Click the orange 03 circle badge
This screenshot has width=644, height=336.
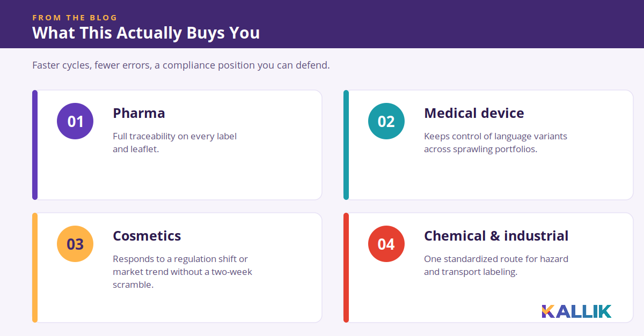[x=75, y=244]
